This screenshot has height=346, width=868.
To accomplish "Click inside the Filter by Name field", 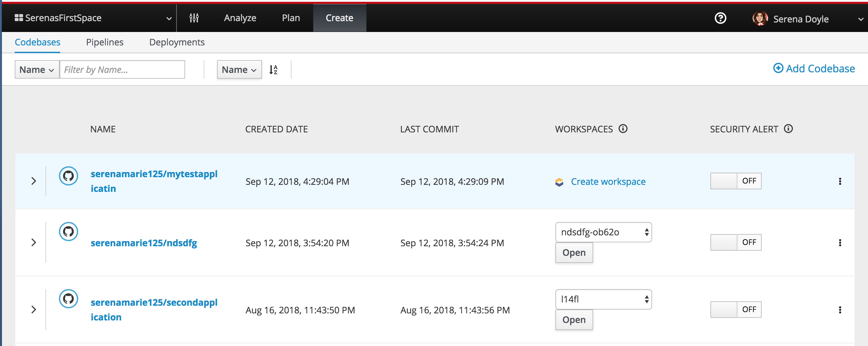I will tap(122, 69).
